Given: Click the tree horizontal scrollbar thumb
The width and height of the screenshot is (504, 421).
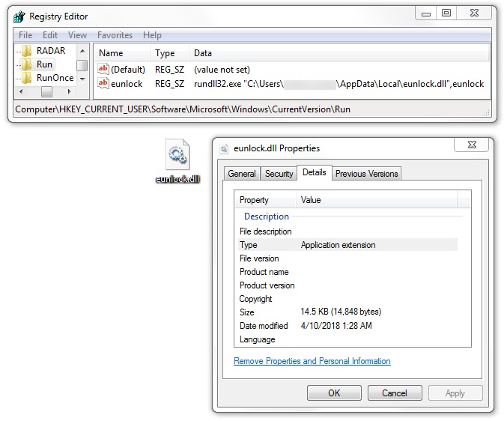Looking at the screenshot, I should tap(46, 91).
